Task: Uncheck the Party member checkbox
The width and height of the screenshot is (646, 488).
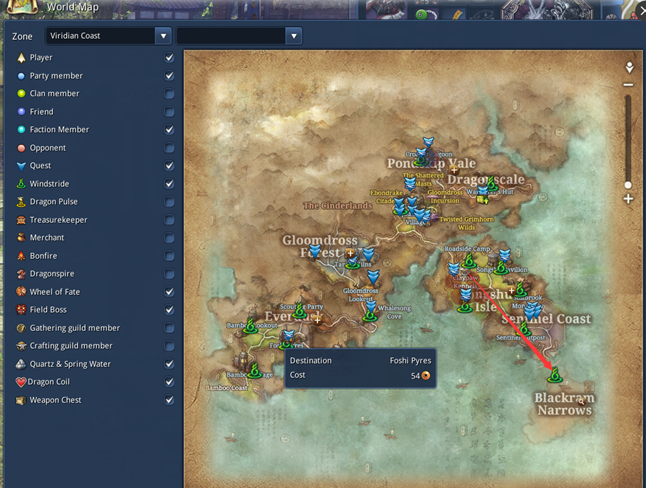Action: pos(169,75)
